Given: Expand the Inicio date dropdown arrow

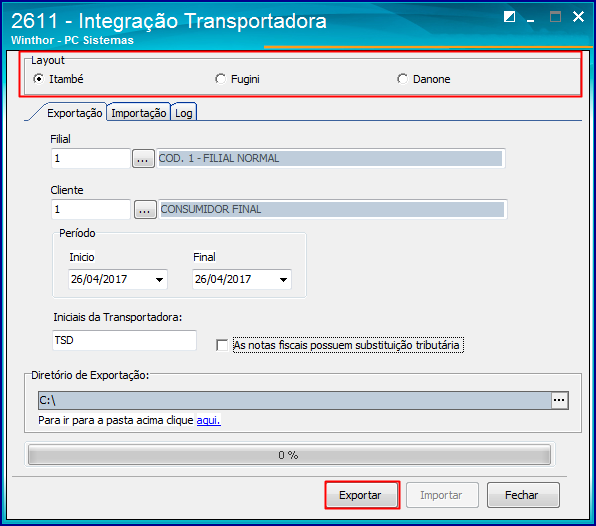Looking at the screenshot, I should coord(160,280).
